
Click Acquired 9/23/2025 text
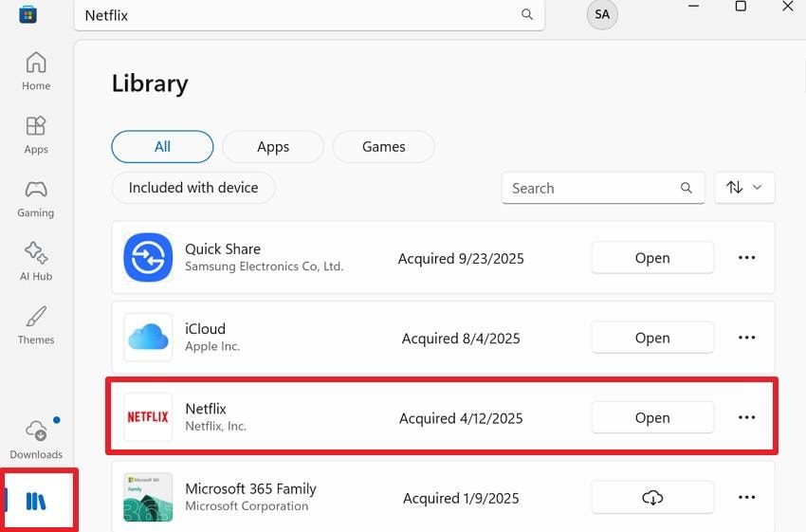tap(461, 258)
